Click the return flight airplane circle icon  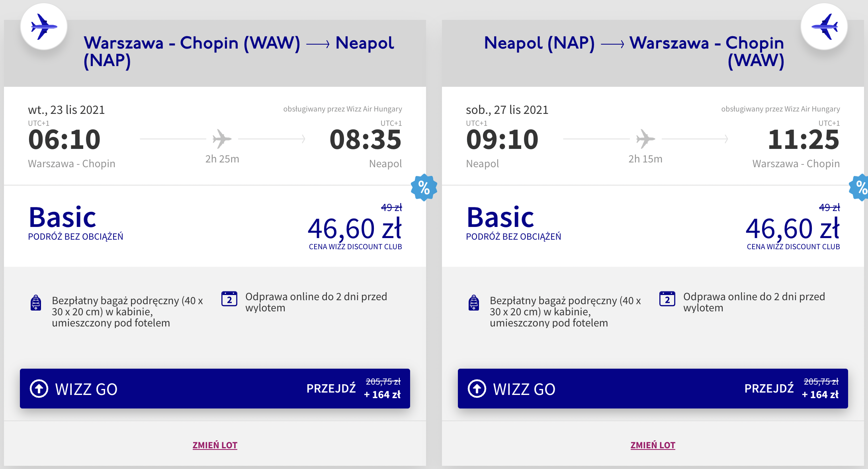pos(824,27)
